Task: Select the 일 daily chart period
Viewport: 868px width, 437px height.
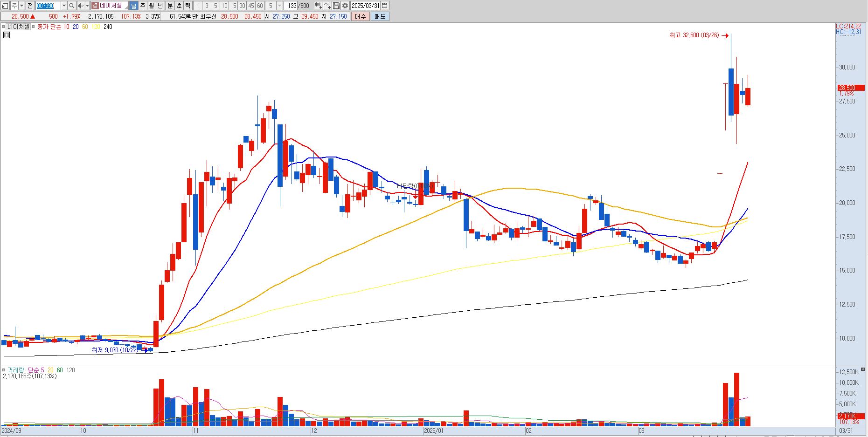Action: pos(134,6)
